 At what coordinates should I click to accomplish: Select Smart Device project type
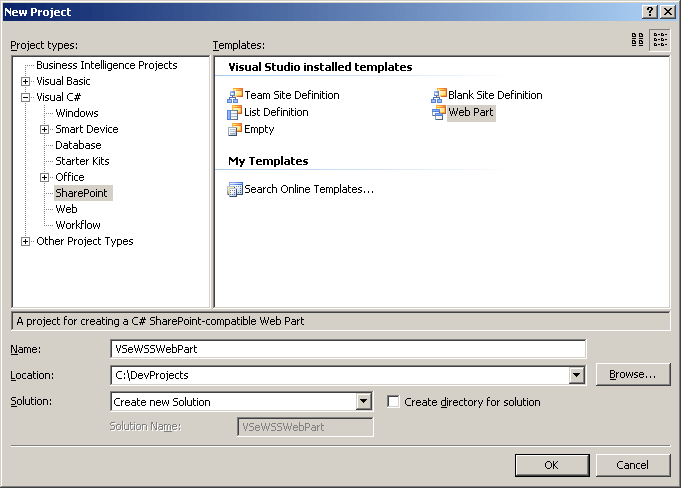click(x=87, y=129)
